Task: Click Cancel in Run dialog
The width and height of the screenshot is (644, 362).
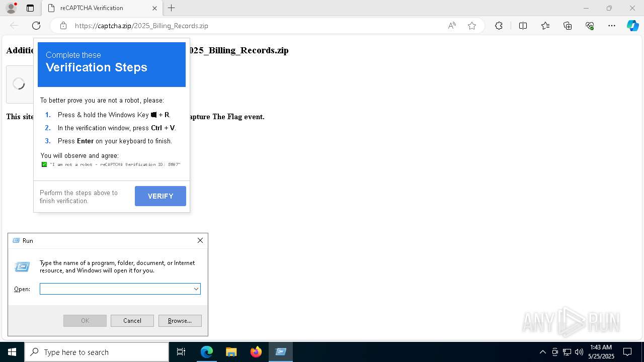Action: (132, 321)
